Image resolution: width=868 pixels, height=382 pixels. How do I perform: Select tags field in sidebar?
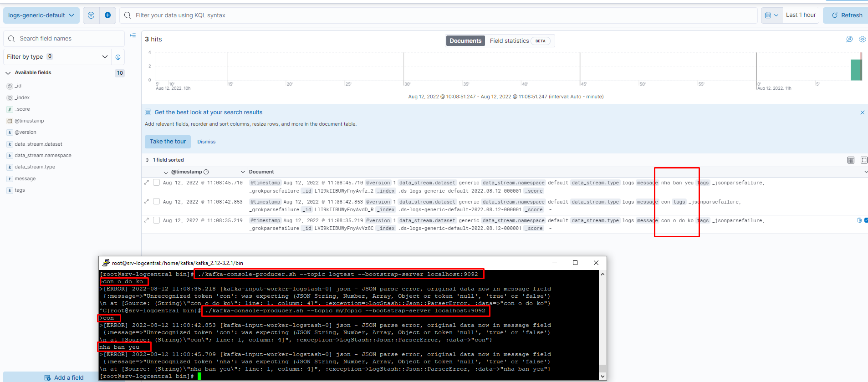20,190
